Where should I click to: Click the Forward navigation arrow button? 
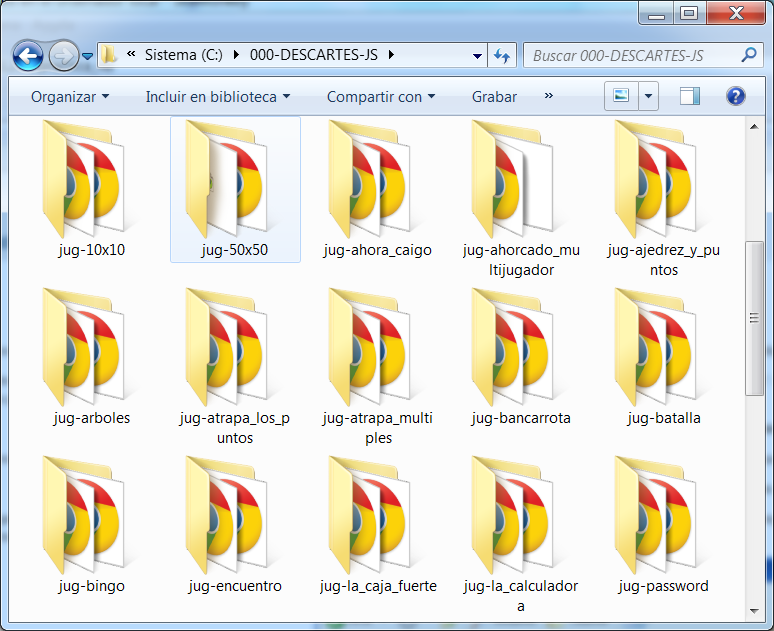(62, 55)
